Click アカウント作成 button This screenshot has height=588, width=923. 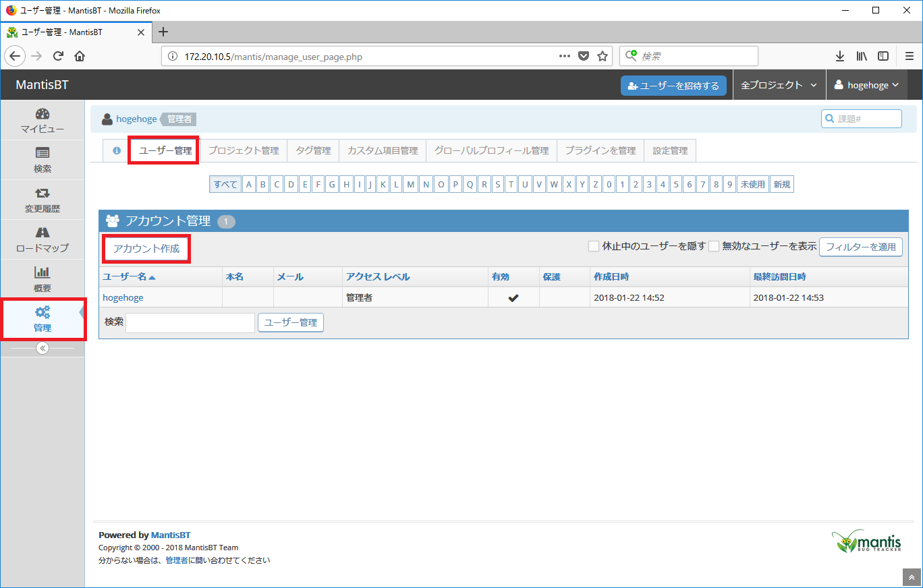[146, 248]
